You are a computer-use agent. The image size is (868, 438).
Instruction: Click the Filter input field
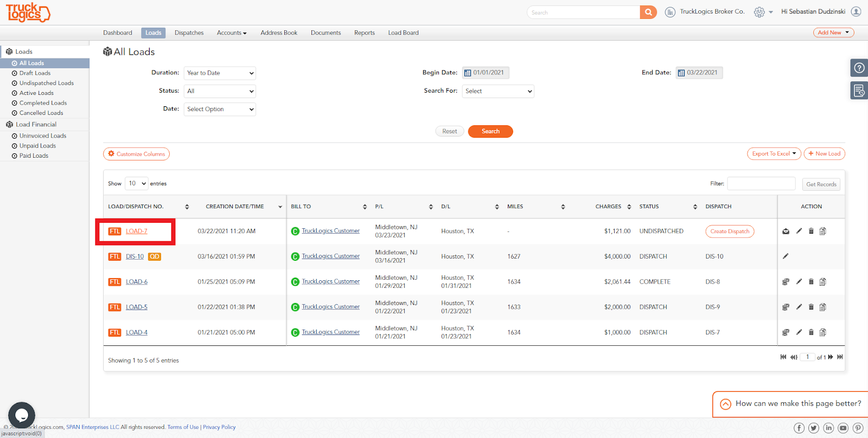761,184
